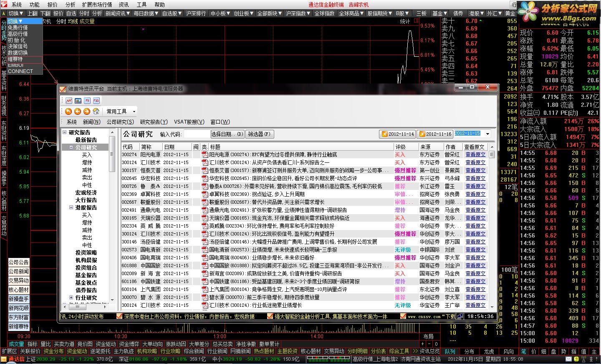
Task: Switch to the 资金驱动 indicator tab
Action: (106, 344)
